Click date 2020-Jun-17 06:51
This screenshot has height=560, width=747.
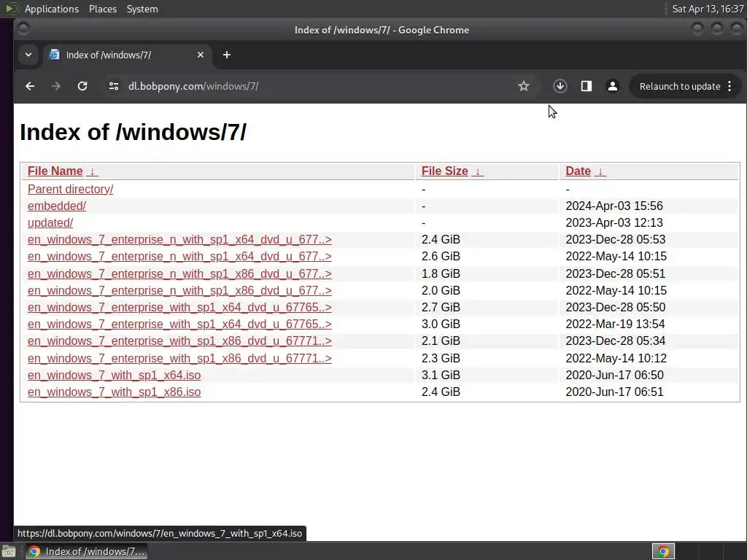coord(614,392)
